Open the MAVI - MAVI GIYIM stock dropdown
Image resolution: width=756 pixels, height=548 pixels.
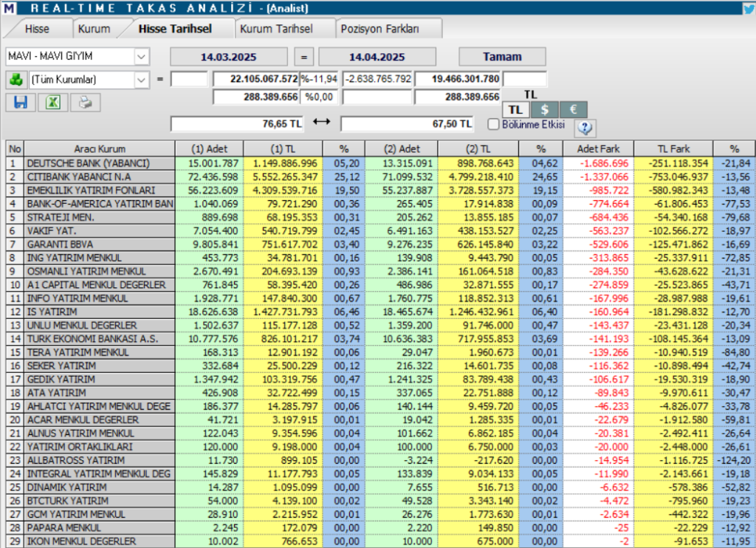(x=141, y=57)
